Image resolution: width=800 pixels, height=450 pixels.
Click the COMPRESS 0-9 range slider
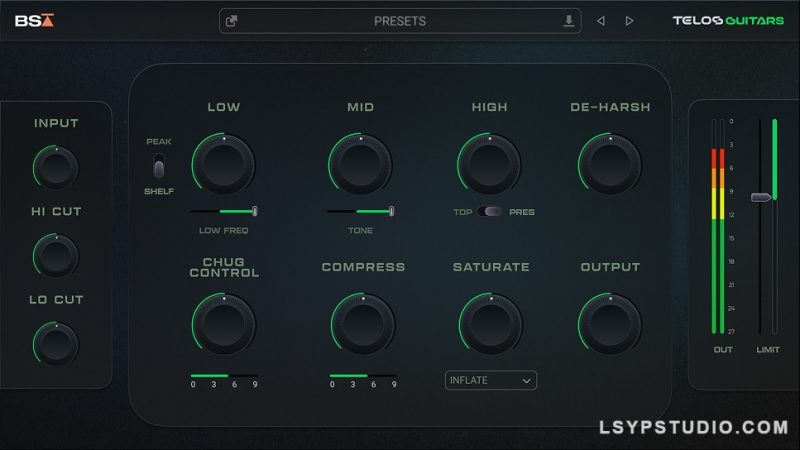[363, 376]
